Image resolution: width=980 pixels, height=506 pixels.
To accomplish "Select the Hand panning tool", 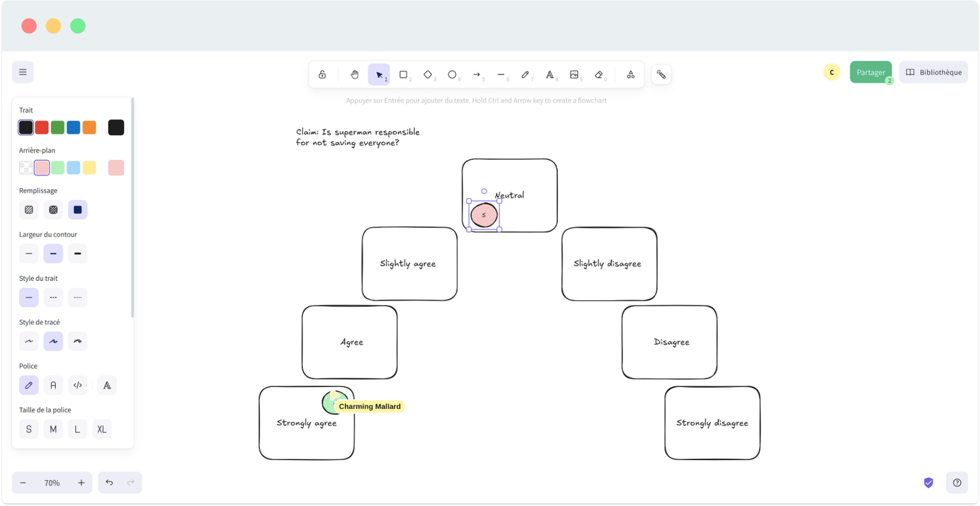I will tap(355, 74).
